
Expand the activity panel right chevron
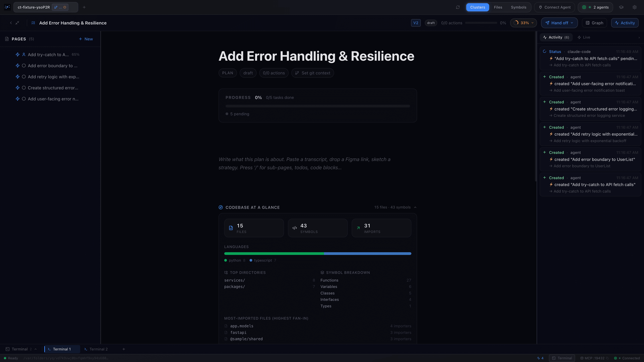coord(639,38)
